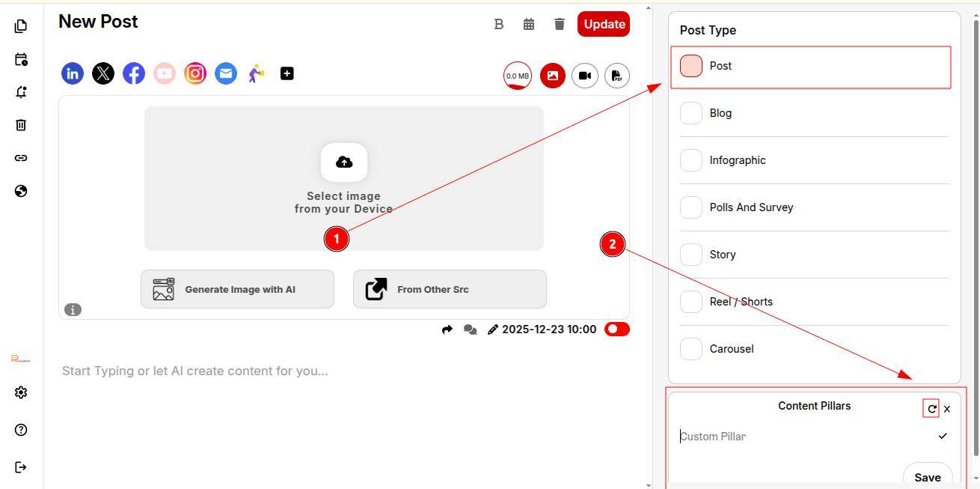Viewport: 980px width, 489px height.
Task: Click the pencil icon to edit schedule date
Action: 492,329
